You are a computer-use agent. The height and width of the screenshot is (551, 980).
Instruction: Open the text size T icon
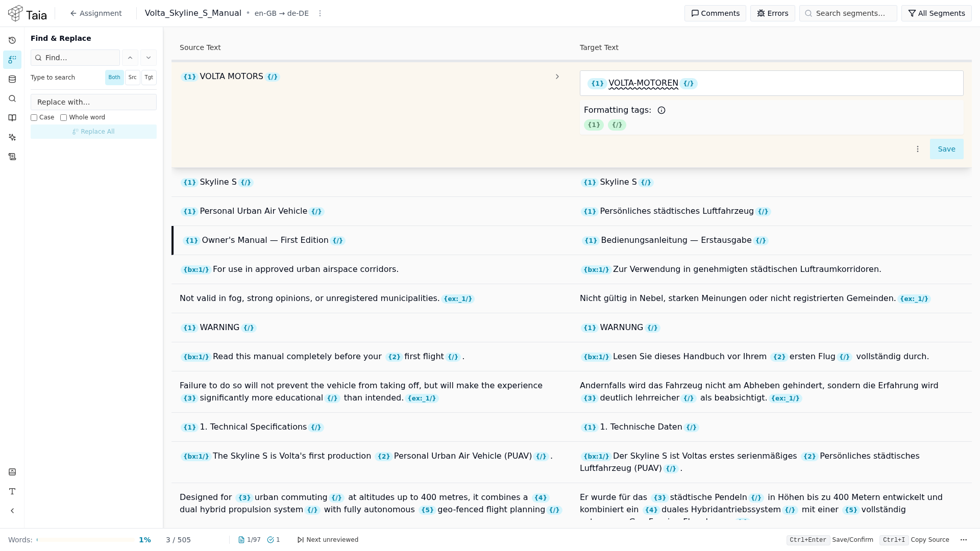(12, 491)
